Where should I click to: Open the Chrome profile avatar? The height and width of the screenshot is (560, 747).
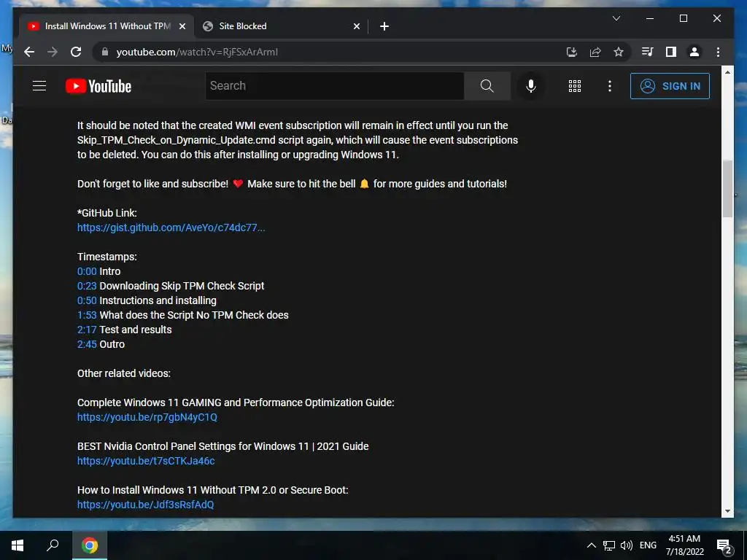pos(694,52)
